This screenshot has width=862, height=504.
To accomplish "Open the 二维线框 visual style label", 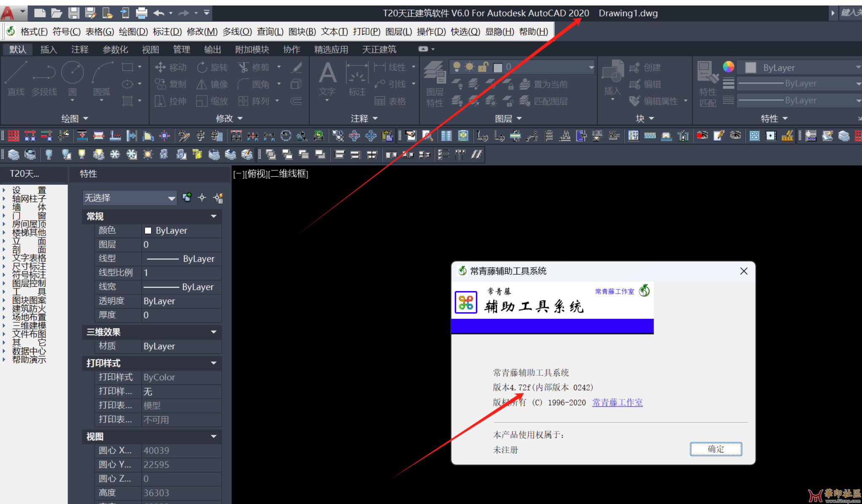I will [289, 174].
